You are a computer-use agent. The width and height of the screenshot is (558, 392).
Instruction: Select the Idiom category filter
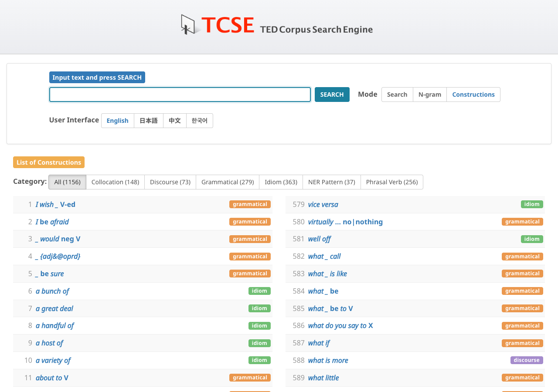point(281,182)
